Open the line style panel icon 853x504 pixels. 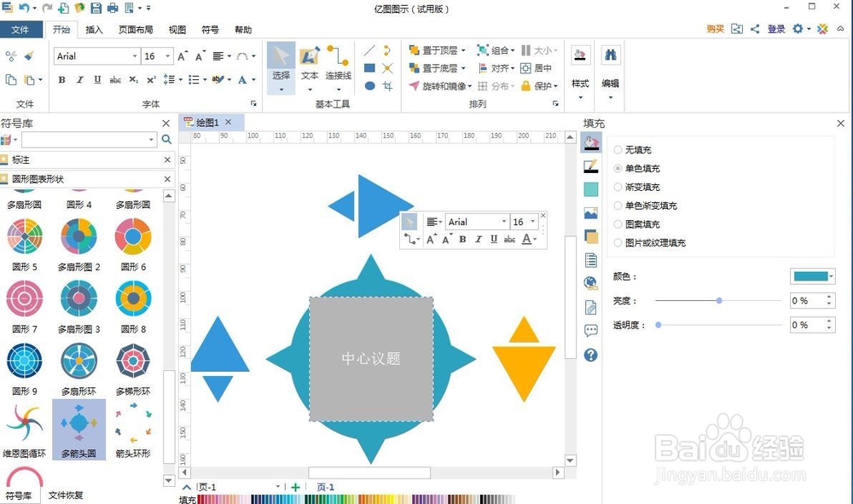[x=591, y=166]
